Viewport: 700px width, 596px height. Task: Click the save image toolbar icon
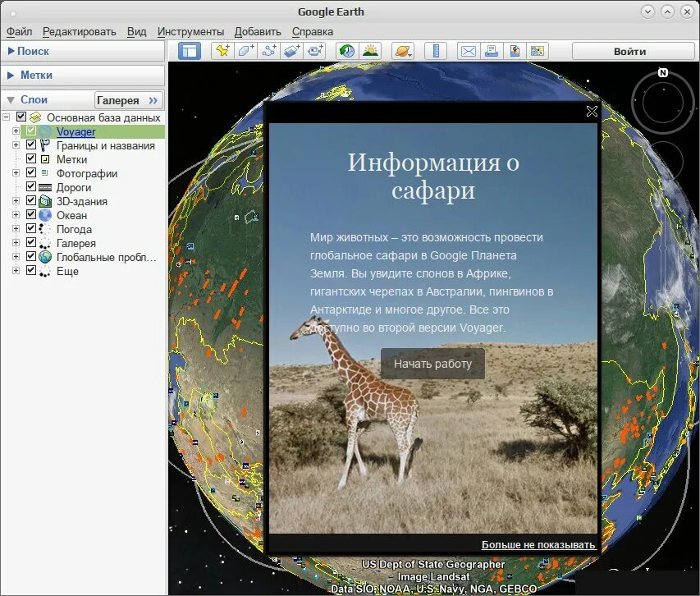(515, 51)
